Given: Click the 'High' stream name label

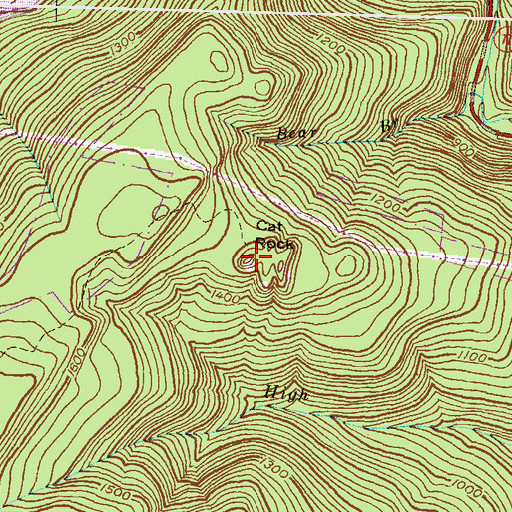Looking at the screenshot, I should coord(286,394).
